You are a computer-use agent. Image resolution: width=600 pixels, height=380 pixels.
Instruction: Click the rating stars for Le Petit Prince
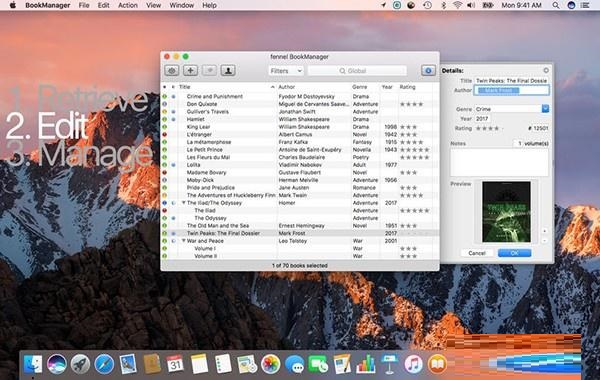[x=414, y=150]
